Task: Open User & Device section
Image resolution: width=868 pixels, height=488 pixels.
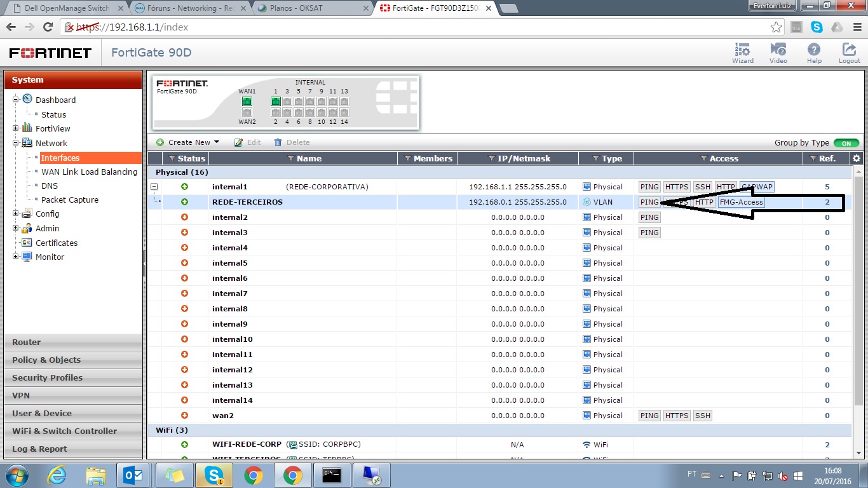Action: (x=73, y=413)
